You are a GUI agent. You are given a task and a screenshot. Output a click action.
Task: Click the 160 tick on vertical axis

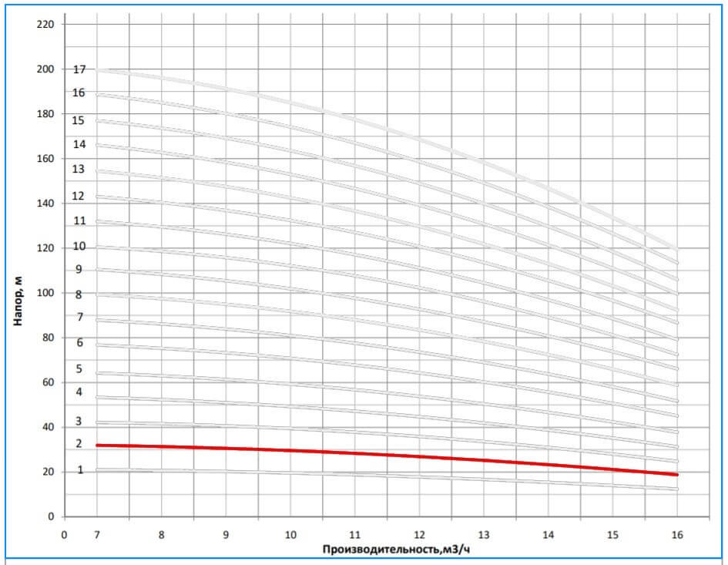45,159
